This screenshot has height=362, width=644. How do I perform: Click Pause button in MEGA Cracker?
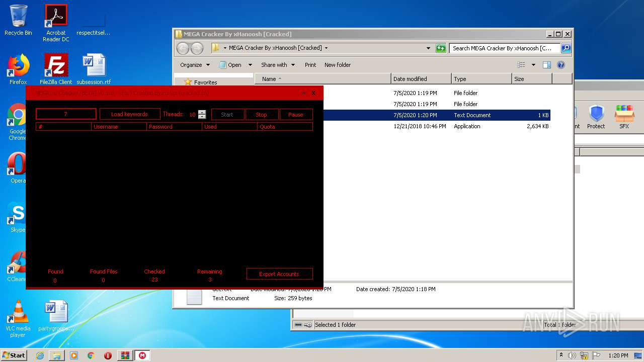tap(296, 115)
